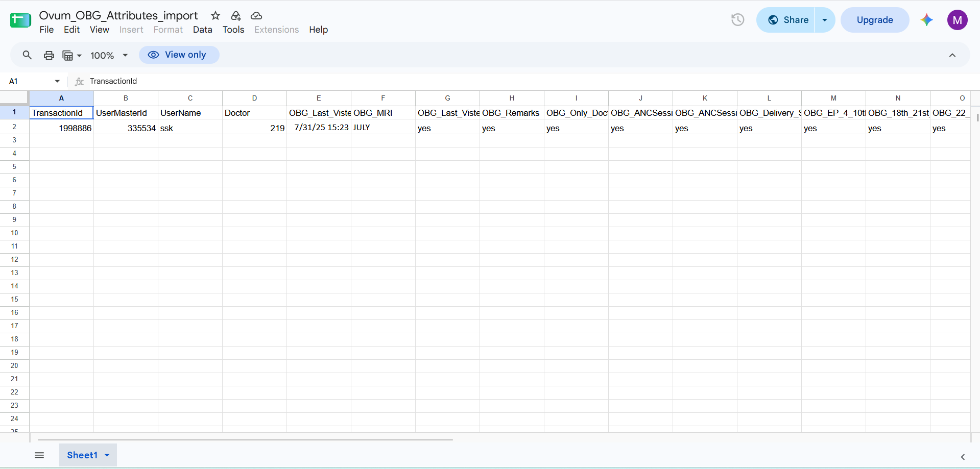Open the View menu
The height and width of the screenshot is (469, 980).
(x=100, y=30)
